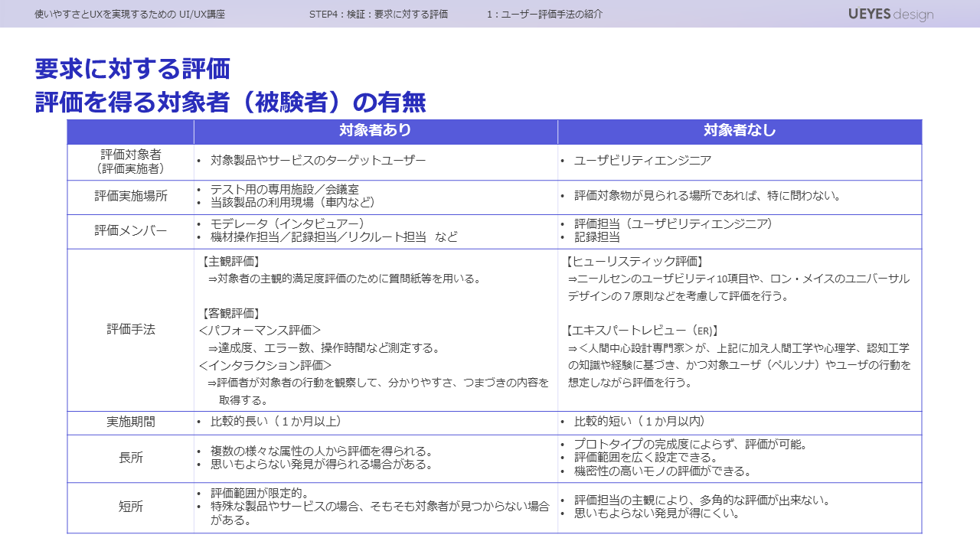Image resolution: width=980 pixels, height=551 pixels.
Task: Select the 対象者なし column header
Action: (740, 131)
